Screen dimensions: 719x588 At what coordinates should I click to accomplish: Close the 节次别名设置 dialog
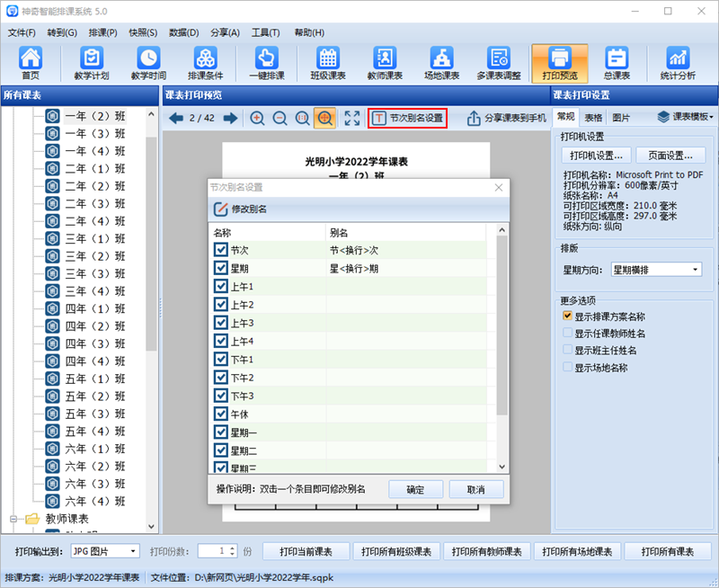pyautogui.click(x=499, y=188)
